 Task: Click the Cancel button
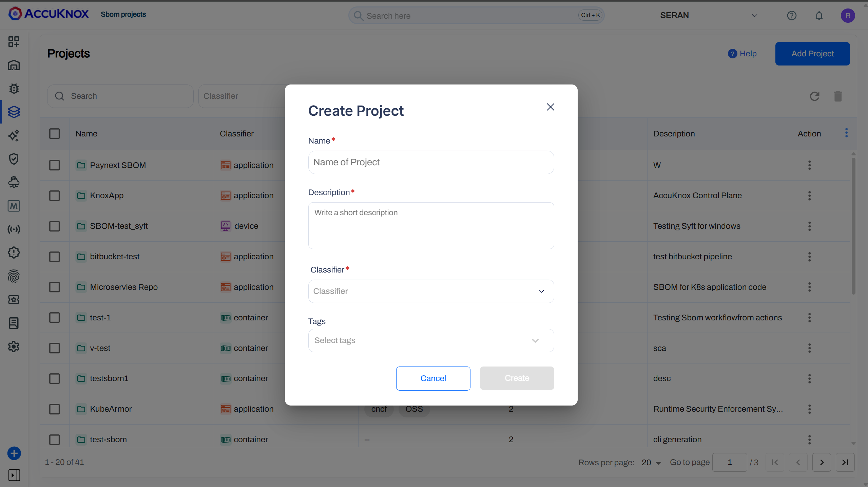[x=433, y=378]
